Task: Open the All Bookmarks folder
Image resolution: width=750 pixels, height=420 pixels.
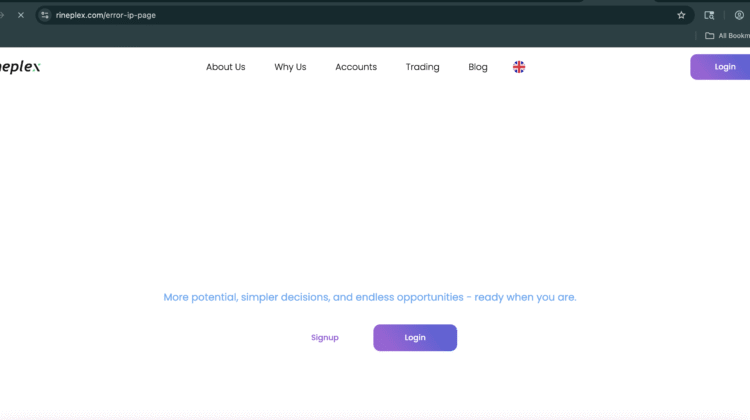Action: click(710, 36)
